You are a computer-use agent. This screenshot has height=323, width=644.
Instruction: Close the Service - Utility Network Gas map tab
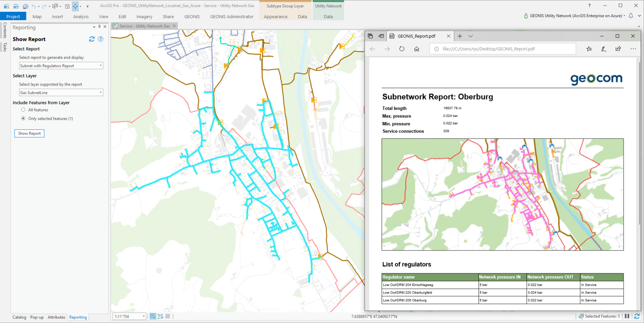coord(174,26)
